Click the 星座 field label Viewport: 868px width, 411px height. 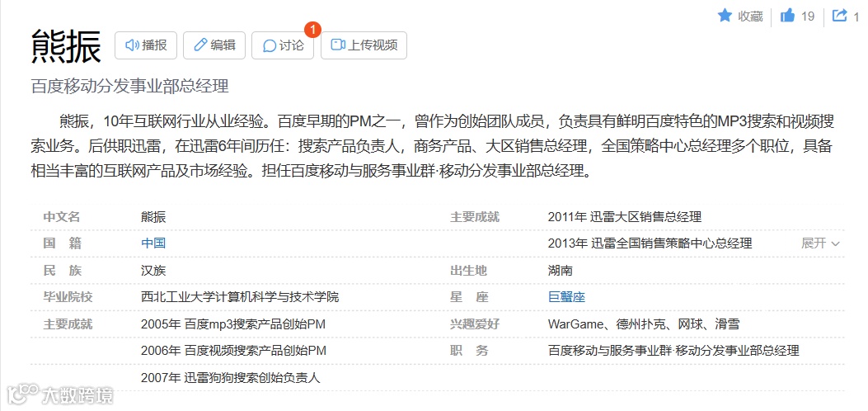(468, 297)
